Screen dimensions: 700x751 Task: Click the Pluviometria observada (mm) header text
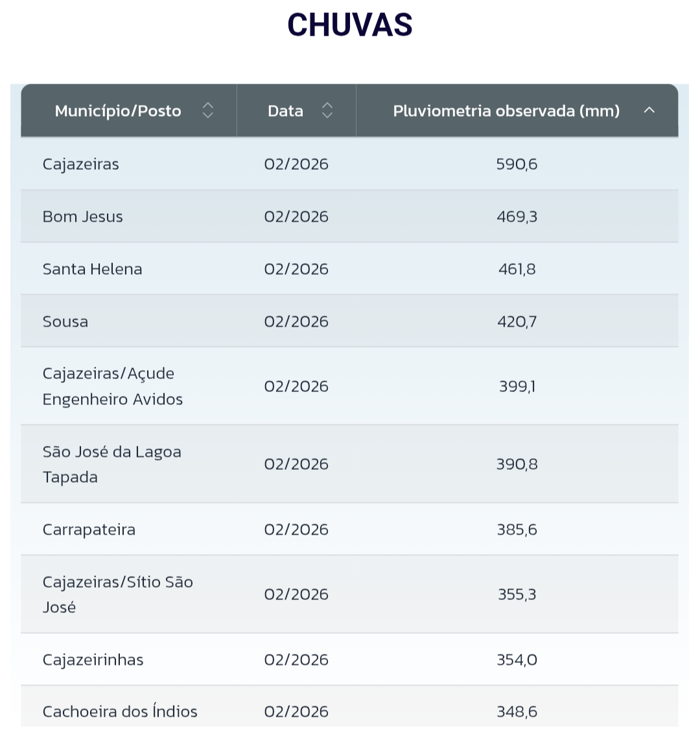point(506,111)
